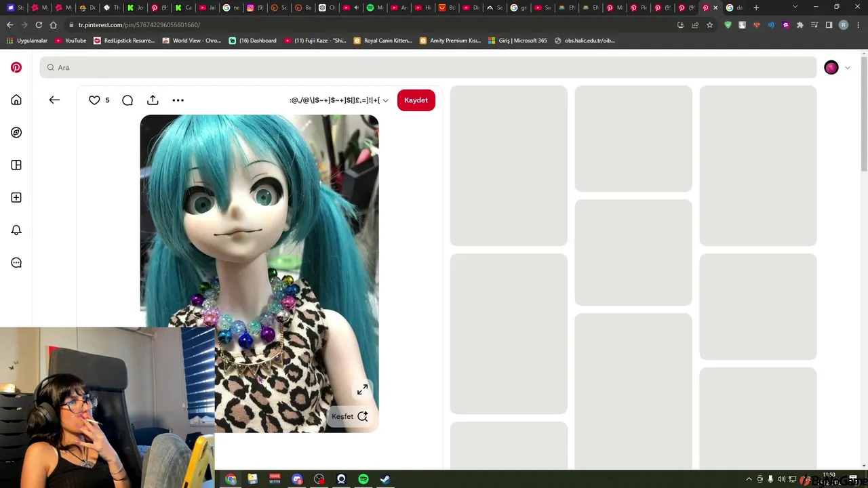Open the pin's comment bubble icon
Screen dimensions: 868x488
(127, 100)
